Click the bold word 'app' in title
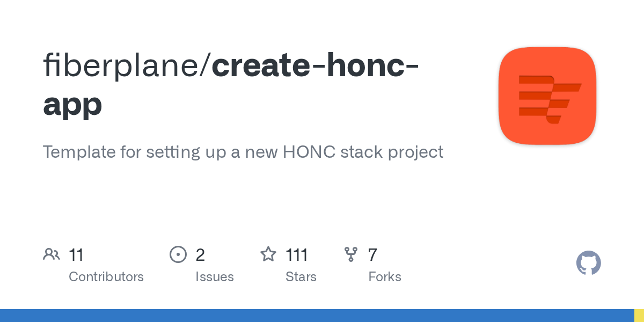Viewport: 644px width, 322px height. 72,104
